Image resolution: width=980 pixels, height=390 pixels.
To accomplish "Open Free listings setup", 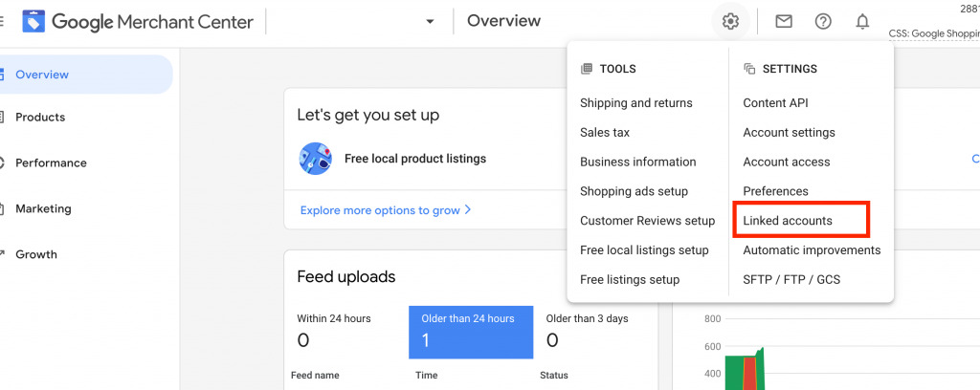I will point(630,279).
